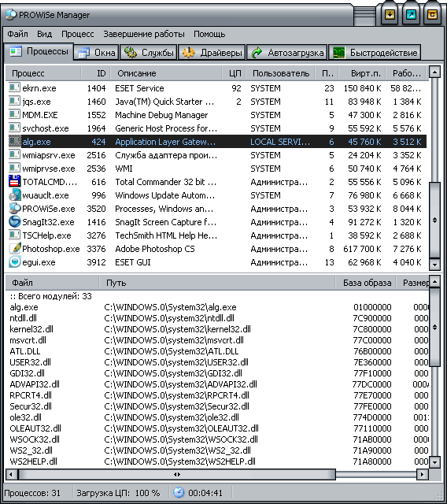Click the cyan arrow title bar button
This screenshot has width=447, height=504.
tap(411, 14)
